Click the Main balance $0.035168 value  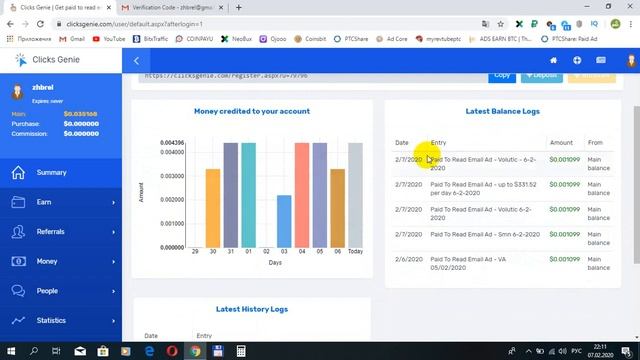[x=80, y=114]
